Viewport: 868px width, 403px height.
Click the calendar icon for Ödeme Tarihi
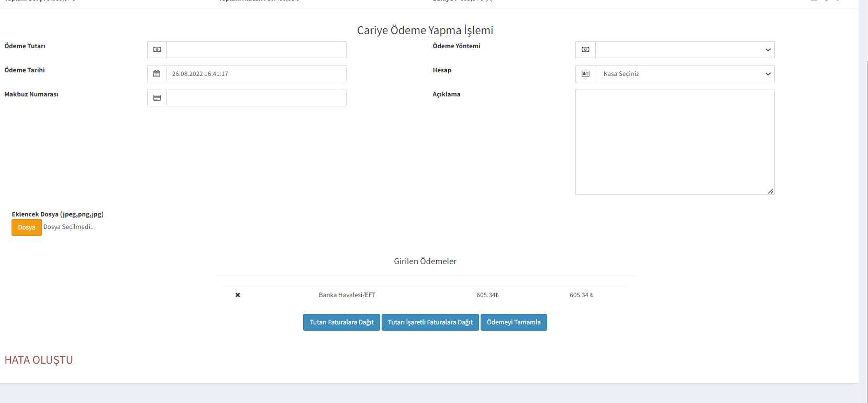click(x=157, y=74)
